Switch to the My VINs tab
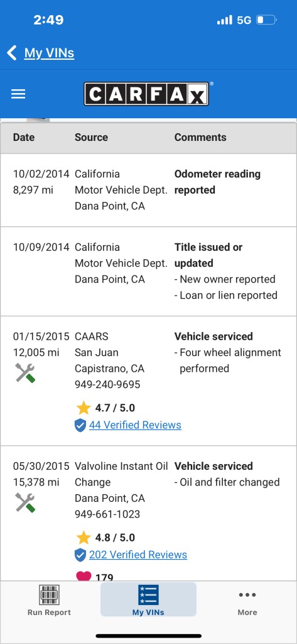 click(148, 599)
